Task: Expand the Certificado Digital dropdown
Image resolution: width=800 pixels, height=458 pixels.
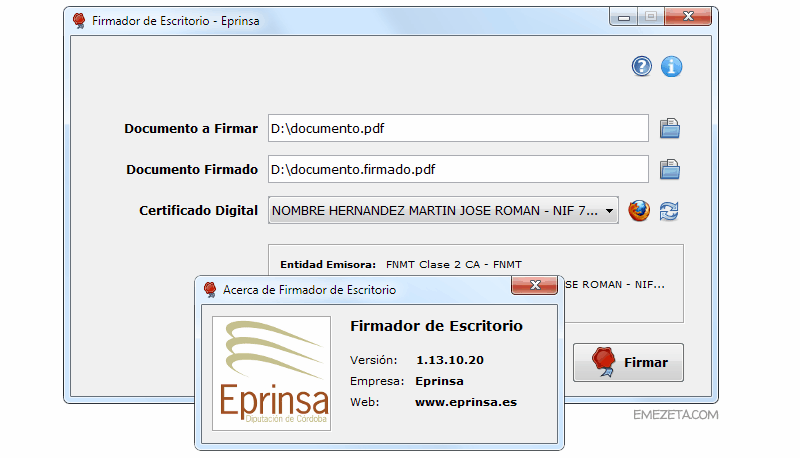Action: pos(609,211)
